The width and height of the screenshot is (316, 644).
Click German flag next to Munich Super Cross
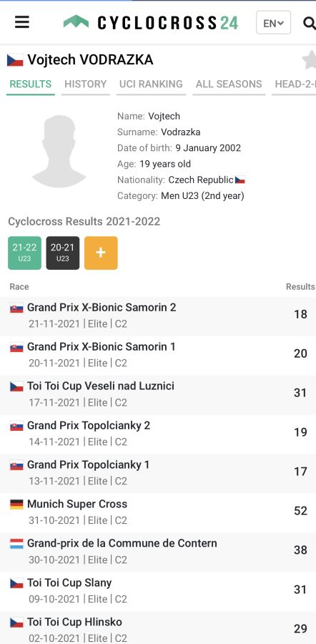click(x=16, y=504)
